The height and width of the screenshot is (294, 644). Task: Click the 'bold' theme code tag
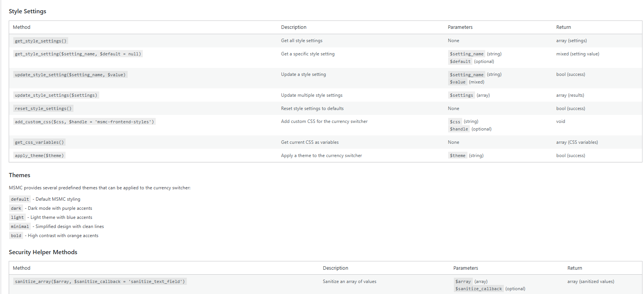(16, 236)
